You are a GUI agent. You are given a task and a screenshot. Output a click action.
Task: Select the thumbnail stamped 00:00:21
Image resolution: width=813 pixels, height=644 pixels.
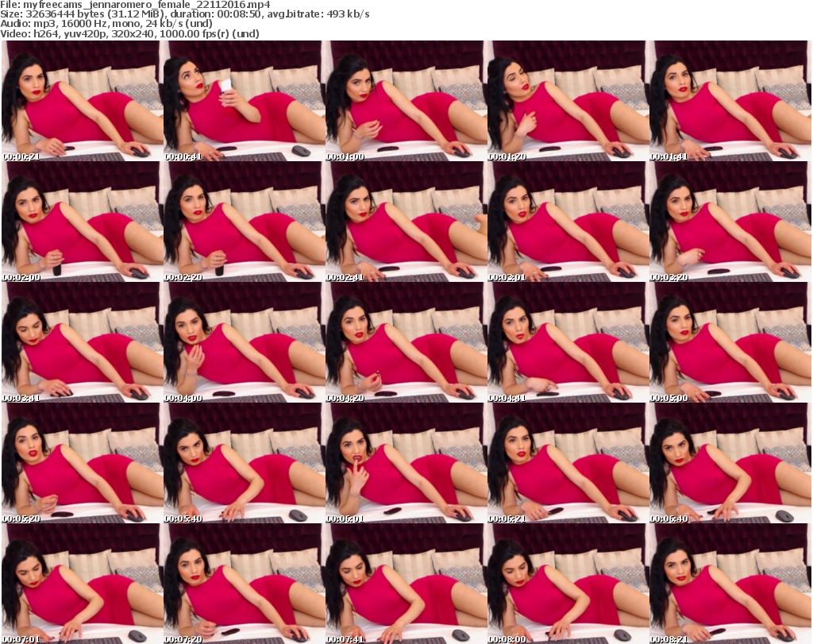83,101
